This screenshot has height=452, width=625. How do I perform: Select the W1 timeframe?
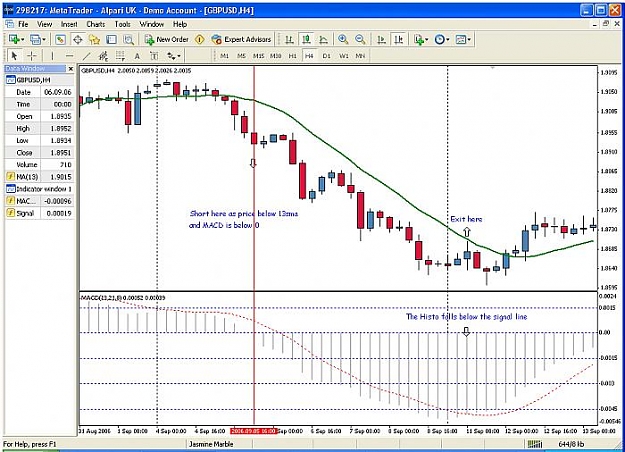coord(343,56)
